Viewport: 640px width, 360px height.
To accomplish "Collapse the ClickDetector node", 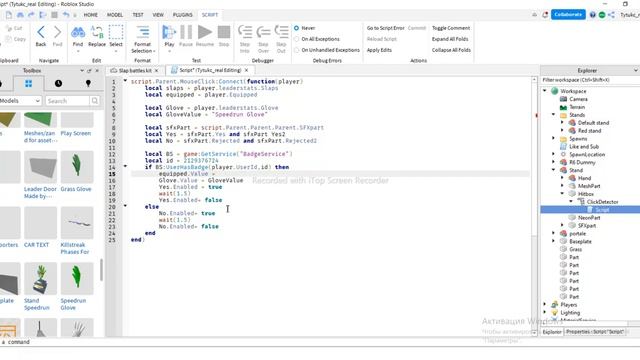I will click(x=571, y=202).
